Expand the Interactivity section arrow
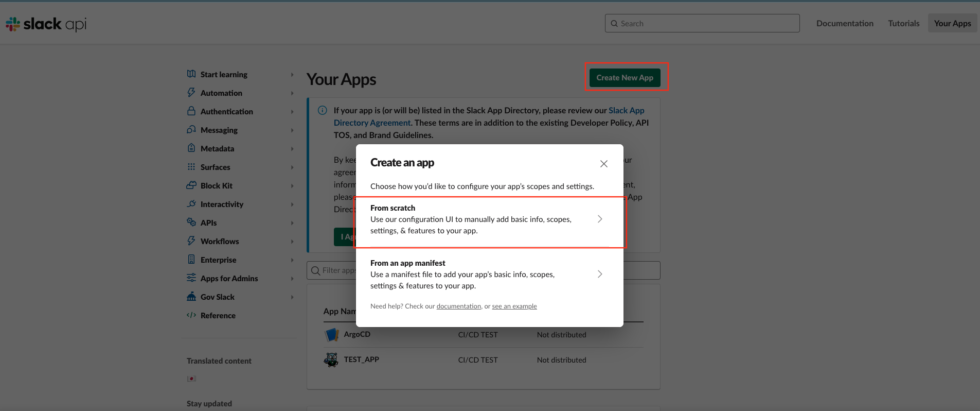 click(x=292, y=204)
